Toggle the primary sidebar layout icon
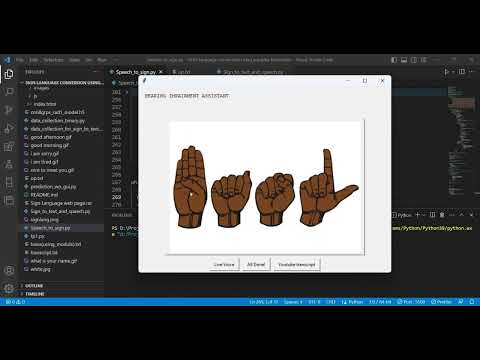Viewport: 480px width, 360px height. point(394,60)
